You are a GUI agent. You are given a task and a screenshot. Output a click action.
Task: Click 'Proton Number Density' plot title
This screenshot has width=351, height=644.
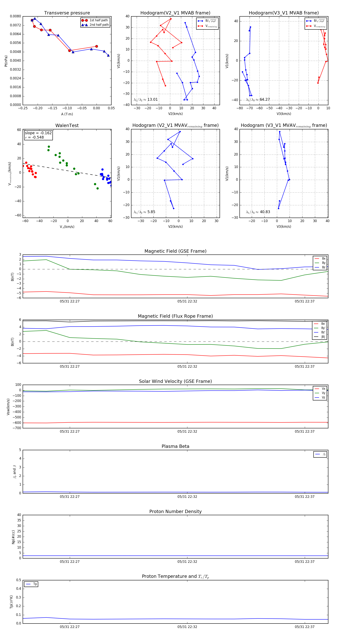(175, 511)
